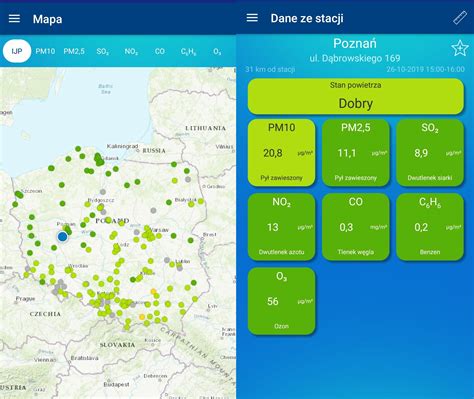Open the hamburger menu beside Dane ze stacji
This screenshot has height=399, width=474.
[x=252, y=18]
